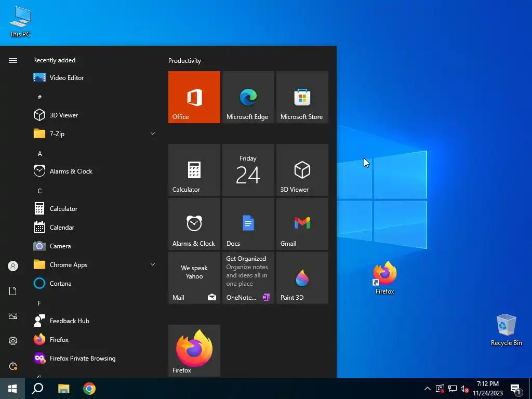This screenshot has width=532, height=399.
Task: Open the user account button in Start
Action: (13, 266)
